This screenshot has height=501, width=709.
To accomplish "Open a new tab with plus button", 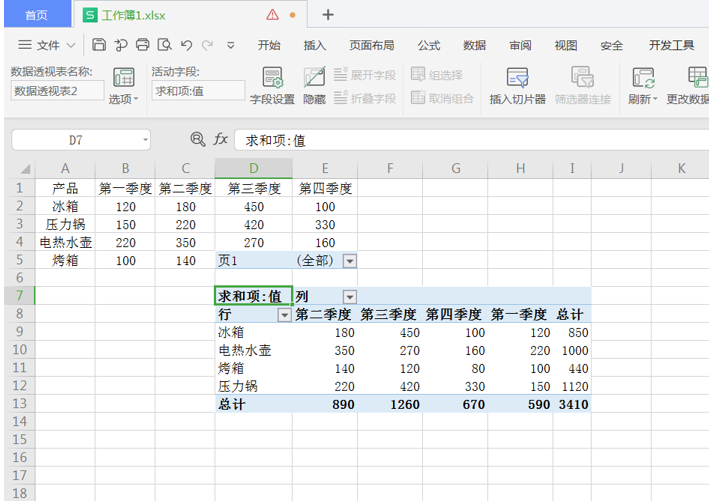I will click(328, 15).
